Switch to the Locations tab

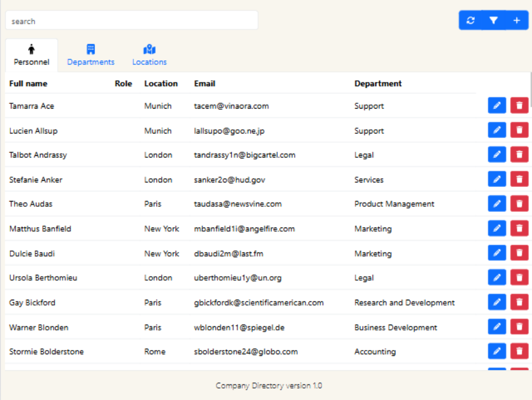click(x=149, y=55)
